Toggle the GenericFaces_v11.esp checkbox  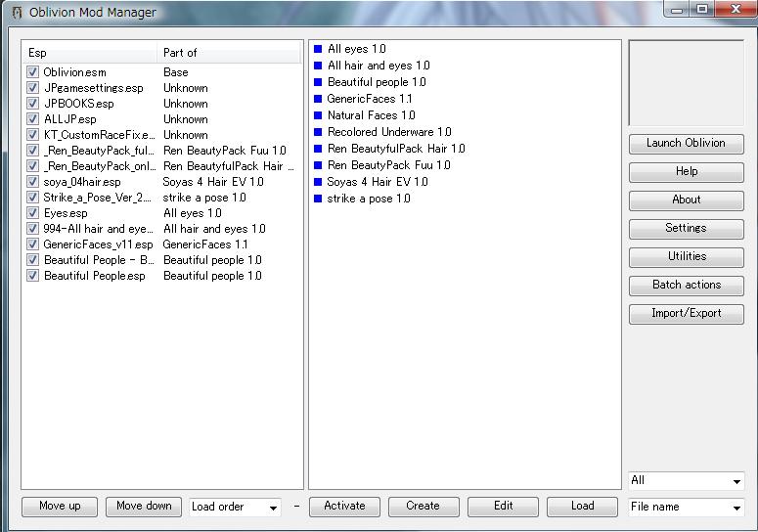click(32, 244)
